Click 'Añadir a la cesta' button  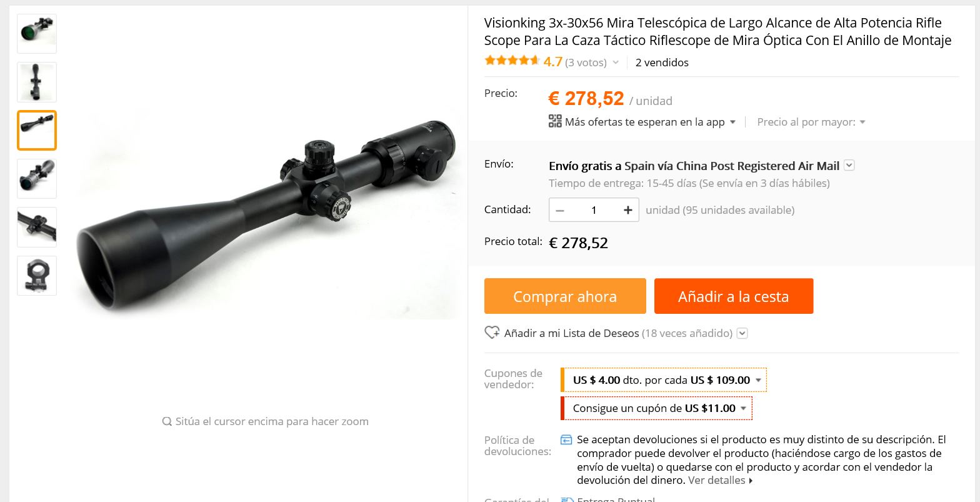tap(734, 296)
